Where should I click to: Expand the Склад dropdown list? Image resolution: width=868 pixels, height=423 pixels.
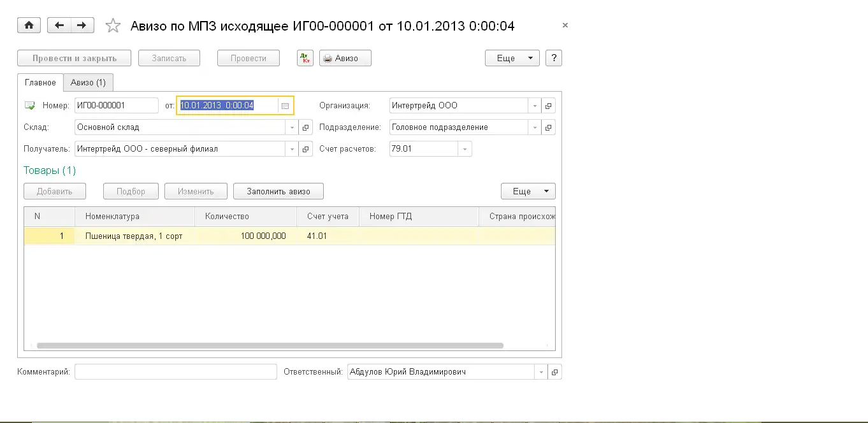[x=292, y=127]
